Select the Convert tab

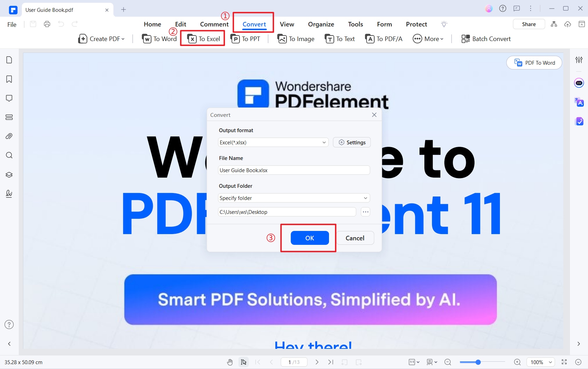tap(254, 24)
